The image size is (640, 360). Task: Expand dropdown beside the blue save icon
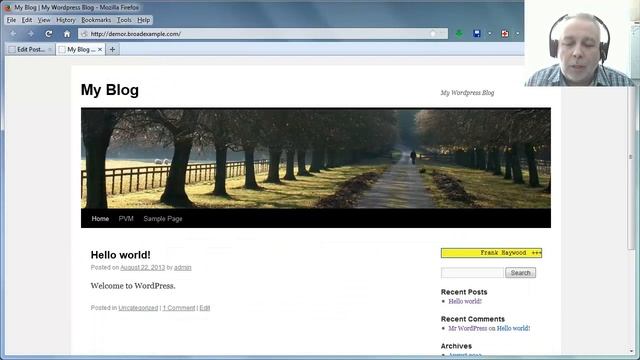point(489,34)
